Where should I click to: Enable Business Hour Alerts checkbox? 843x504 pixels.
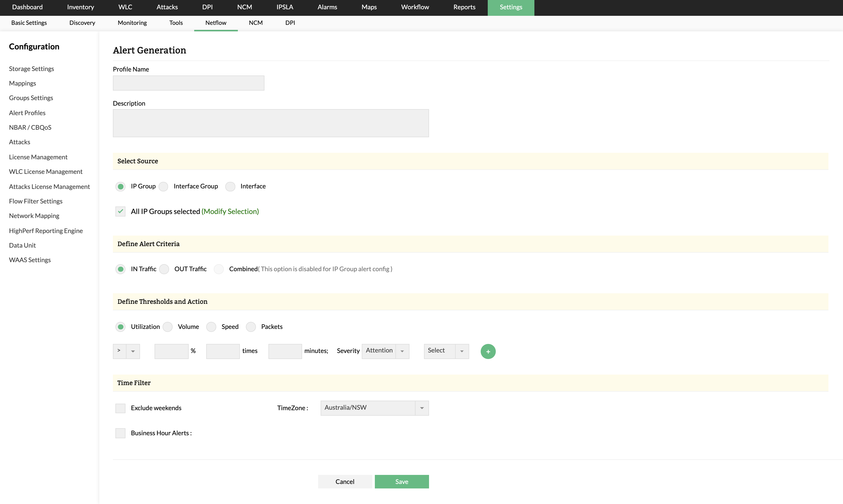point(120,432)
